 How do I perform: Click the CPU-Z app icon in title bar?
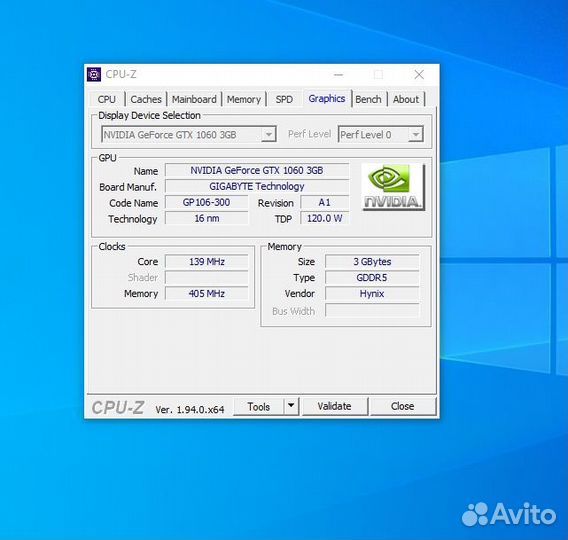tap(94, 75)
